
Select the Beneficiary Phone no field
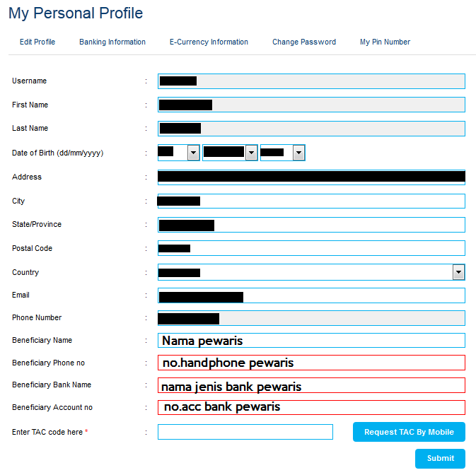click(311, 363)
